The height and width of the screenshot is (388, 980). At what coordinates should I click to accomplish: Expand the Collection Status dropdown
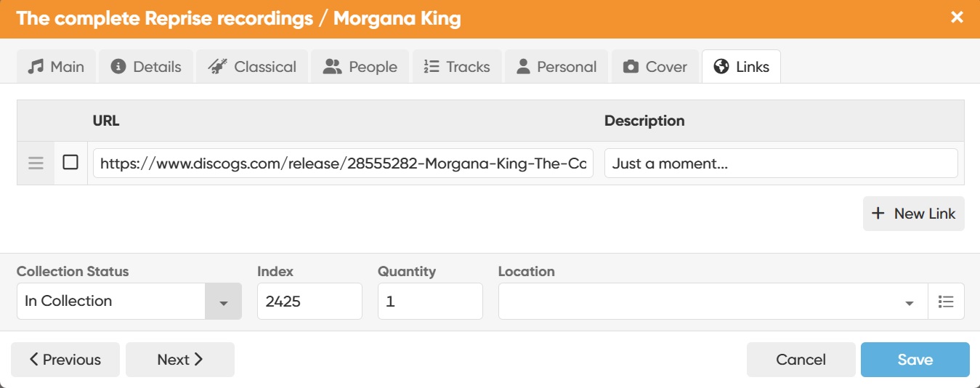[223, 302]
